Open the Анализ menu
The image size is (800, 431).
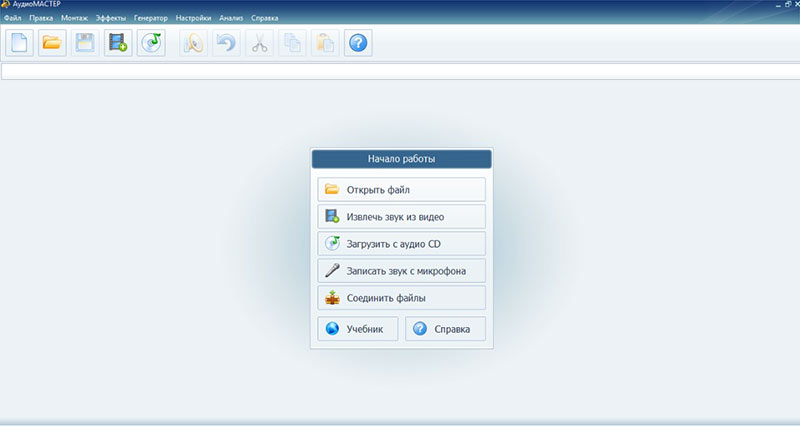coord(231,18)
